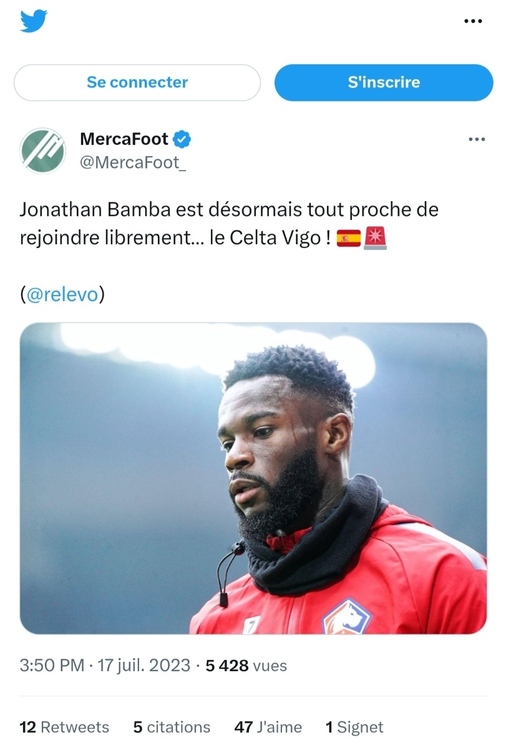Screen dimensions: 506x750
Task: Open the tweet's three-dot options menu
Action: coord(476,139)
